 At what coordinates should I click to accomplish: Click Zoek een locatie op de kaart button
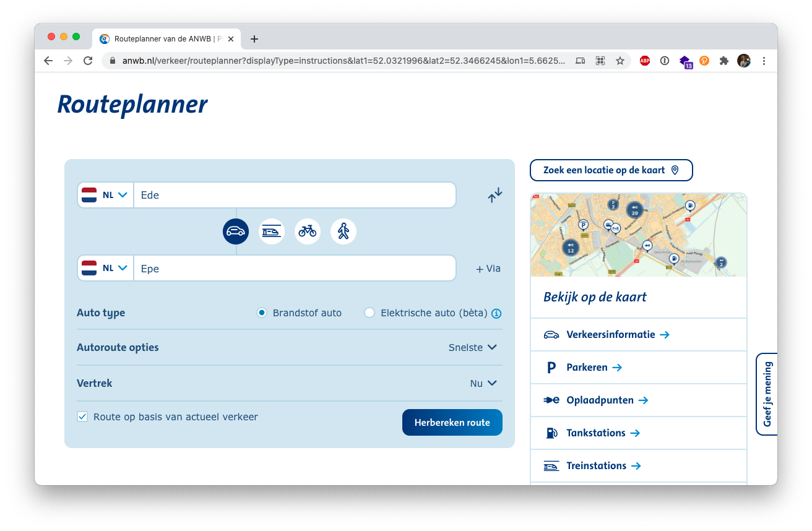[x=611, y=170]
